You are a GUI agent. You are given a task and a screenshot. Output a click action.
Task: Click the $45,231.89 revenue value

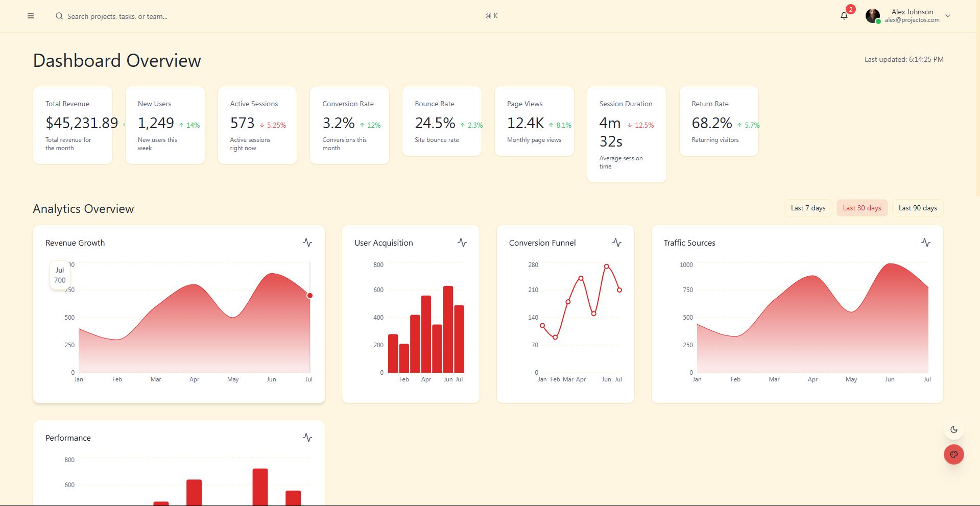pos(82,123)
